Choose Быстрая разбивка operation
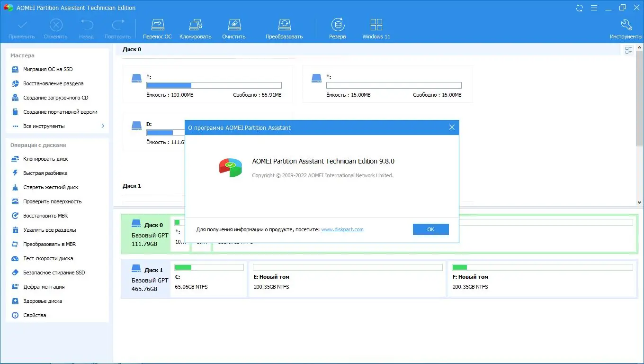Screen dimensions: 644x364 tap(45, 173)
